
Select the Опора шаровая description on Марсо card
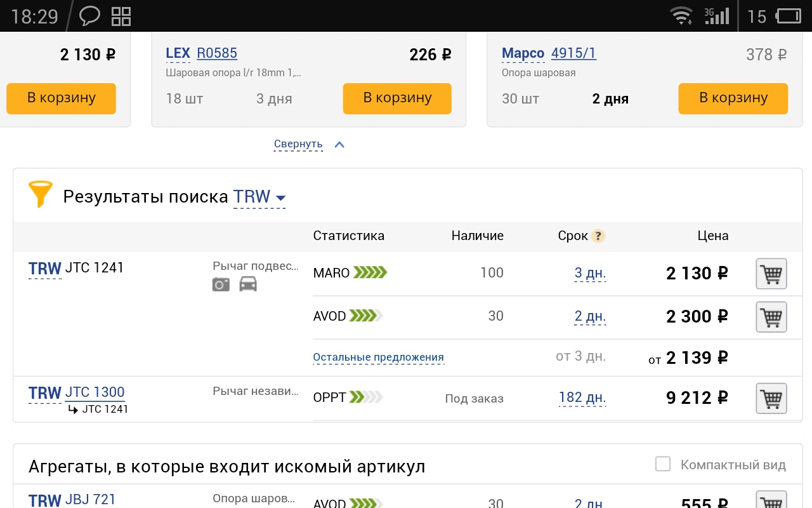[x=539, y=72]
